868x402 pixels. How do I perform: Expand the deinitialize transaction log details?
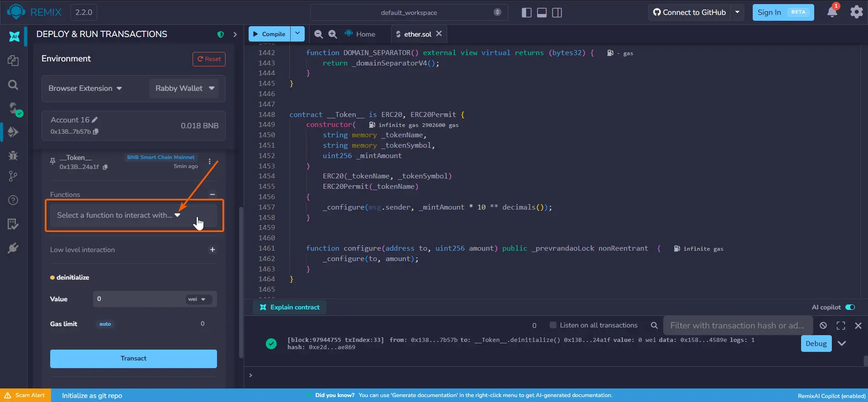click(x=841, y=343)
